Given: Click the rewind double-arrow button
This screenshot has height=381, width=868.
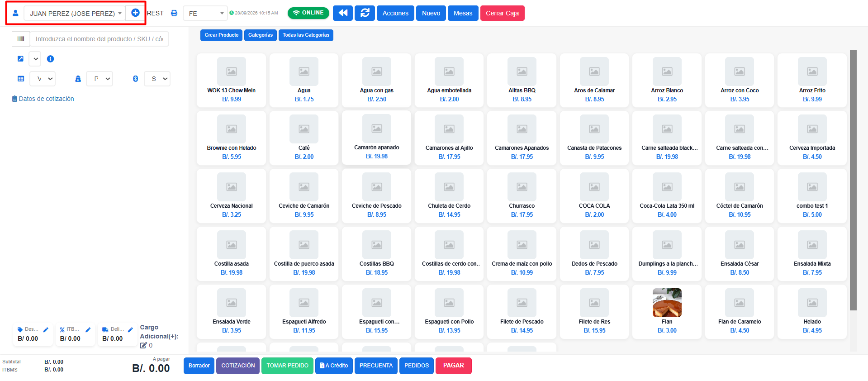Looking at the screenshot, I should click(343, 13).
